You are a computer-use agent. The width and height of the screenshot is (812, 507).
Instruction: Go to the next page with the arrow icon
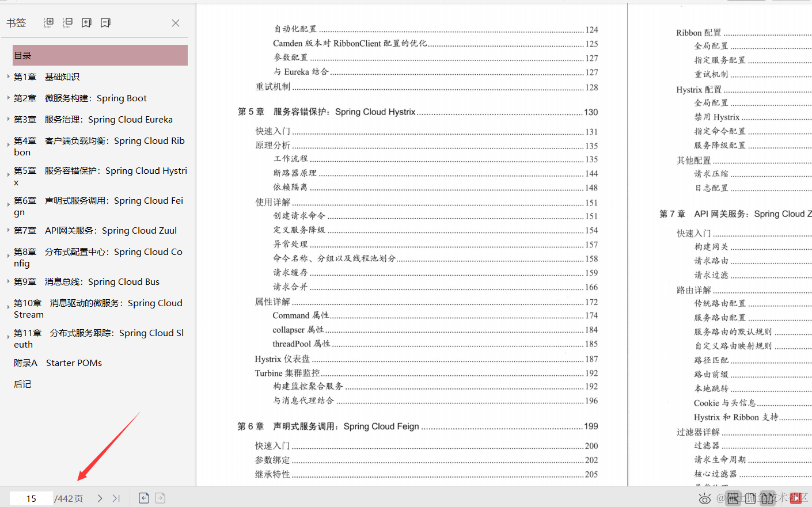pyautogui.click(x=99, y=498)
